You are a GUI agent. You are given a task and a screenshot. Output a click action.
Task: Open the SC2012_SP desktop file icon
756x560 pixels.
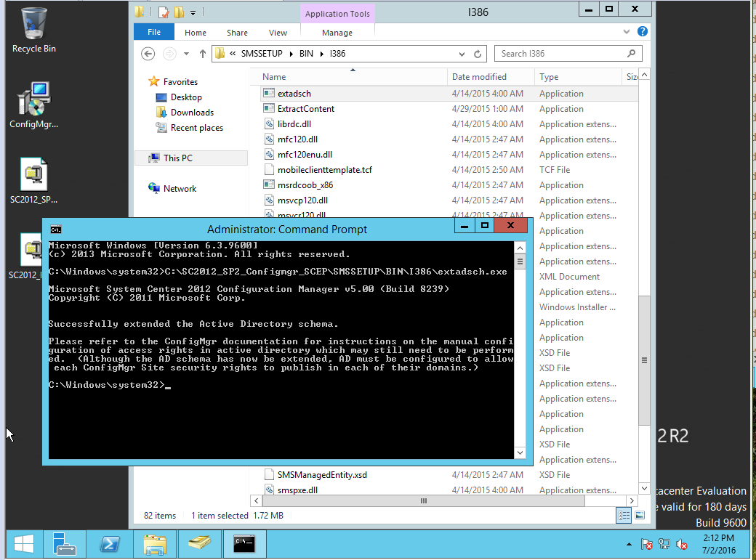point(33,180)
